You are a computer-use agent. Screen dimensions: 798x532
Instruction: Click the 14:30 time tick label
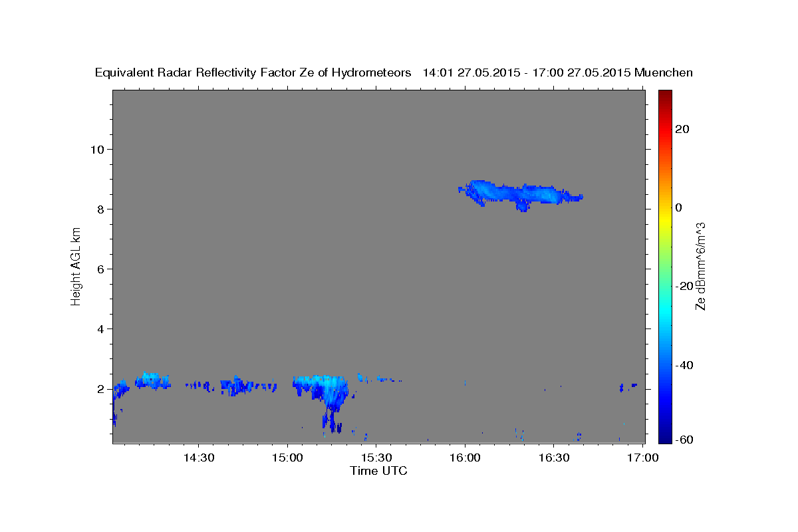click(198, 458)
